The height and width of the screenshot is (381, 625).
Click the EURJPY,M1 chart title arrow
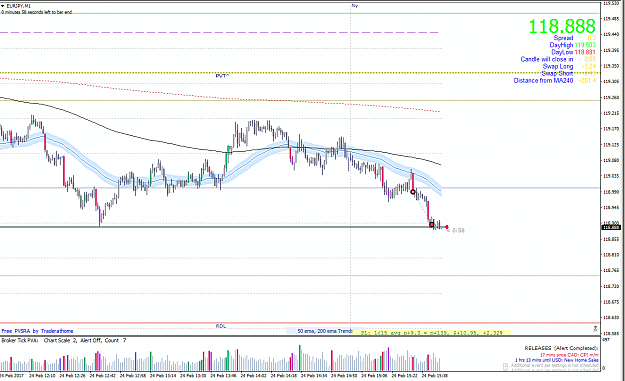[x=2, y=6]
